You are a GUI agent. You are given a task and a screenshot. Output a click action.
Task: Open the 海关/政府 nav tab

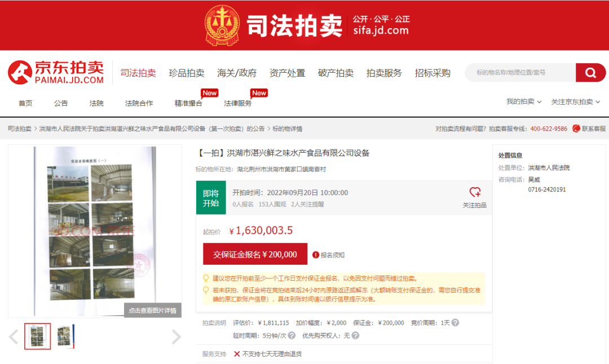pos(236,73)
